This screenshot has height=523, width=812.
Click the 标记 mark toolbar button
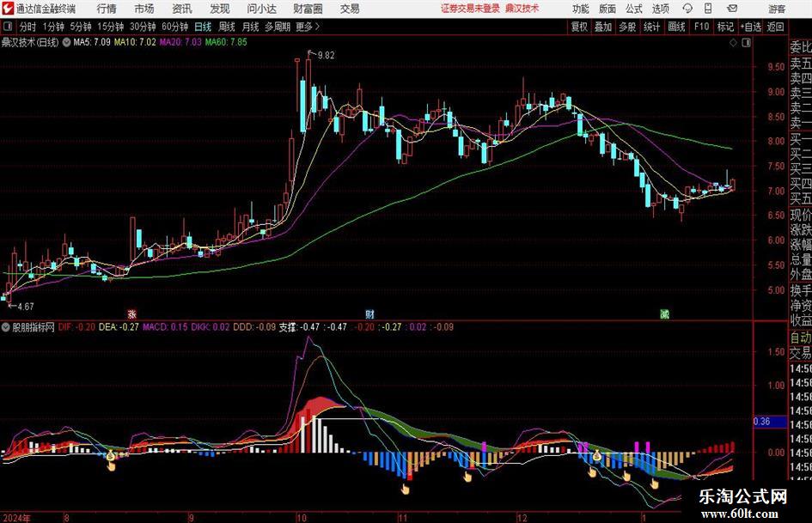click(x=725, y=27)
